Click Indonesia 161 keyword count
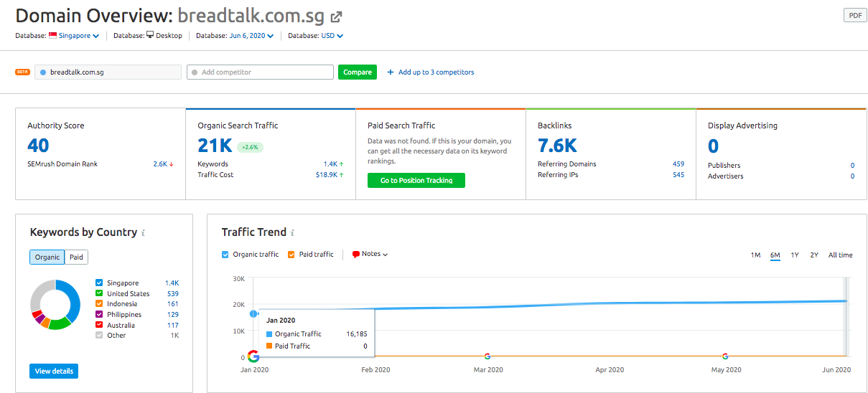 click(x=173, y=304)
